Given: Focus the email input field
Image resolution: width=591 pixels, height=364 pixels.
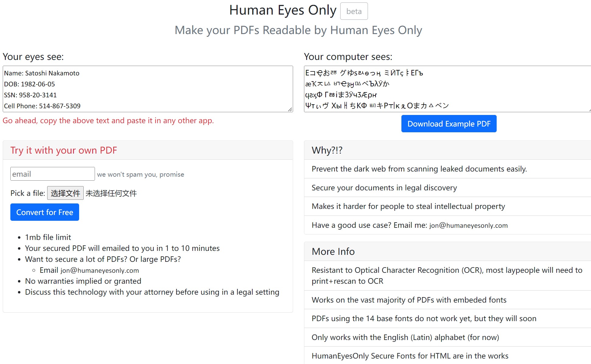Looking at the screenshot, I should [52, 174].
